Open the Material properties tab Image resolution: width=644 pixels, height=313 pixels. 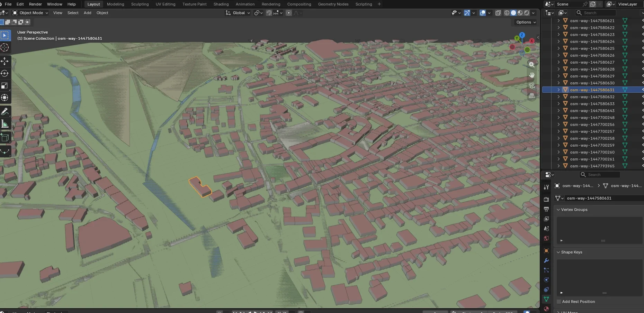(546, 309)
